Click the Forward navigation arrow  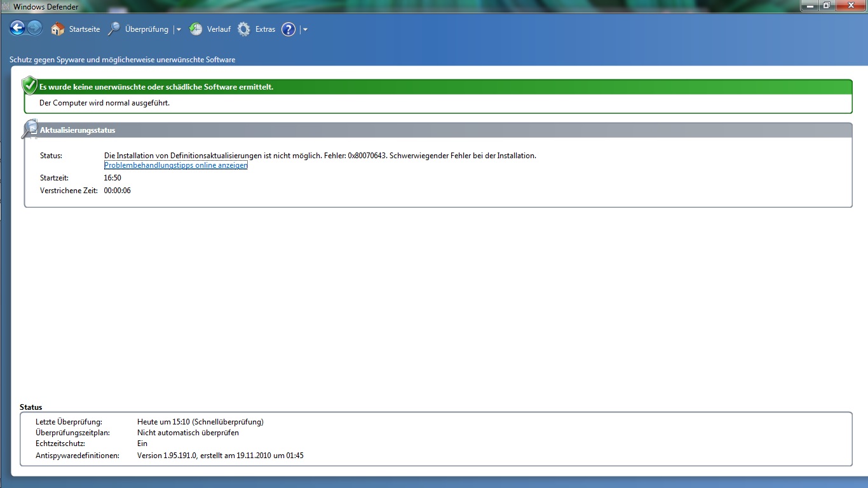pos(35,28)
